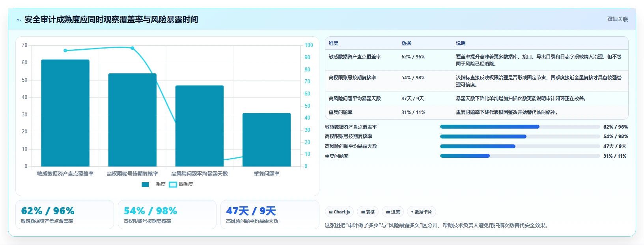Click the 敏感数据资产盘点覆盖率 bar in the chart
644x245 pixels.
pos(65,113)
